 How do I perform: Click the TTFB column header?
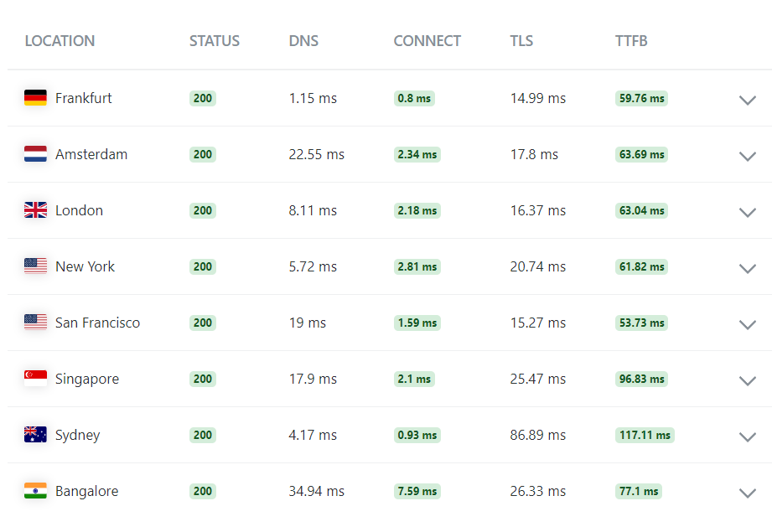[x=631, y=41]
